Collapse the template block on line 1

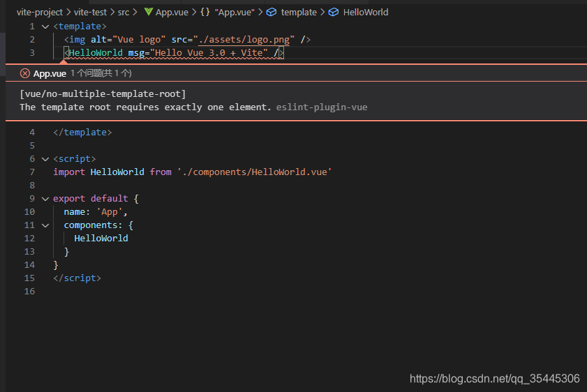coord(45,27)
